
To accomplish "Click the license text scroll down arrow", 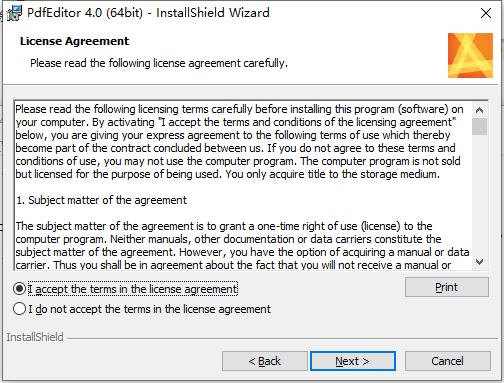I will [x=479, y=262].
